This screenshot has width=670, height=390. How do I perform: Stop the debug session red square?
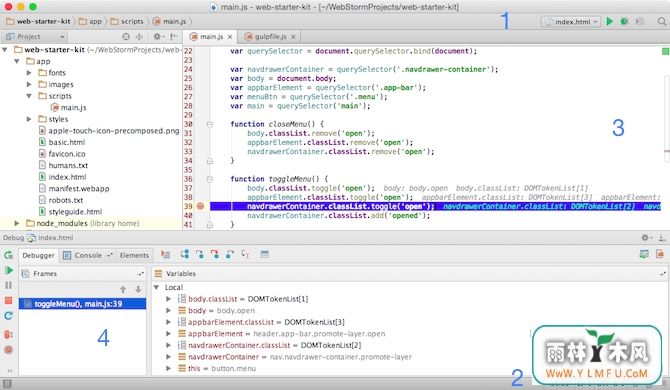pos(9,301)
